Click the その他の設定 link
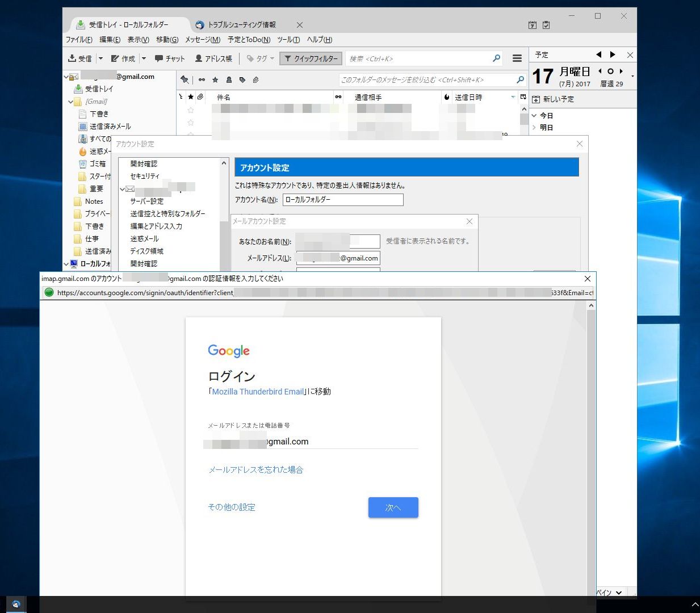 tap(232, 507)
